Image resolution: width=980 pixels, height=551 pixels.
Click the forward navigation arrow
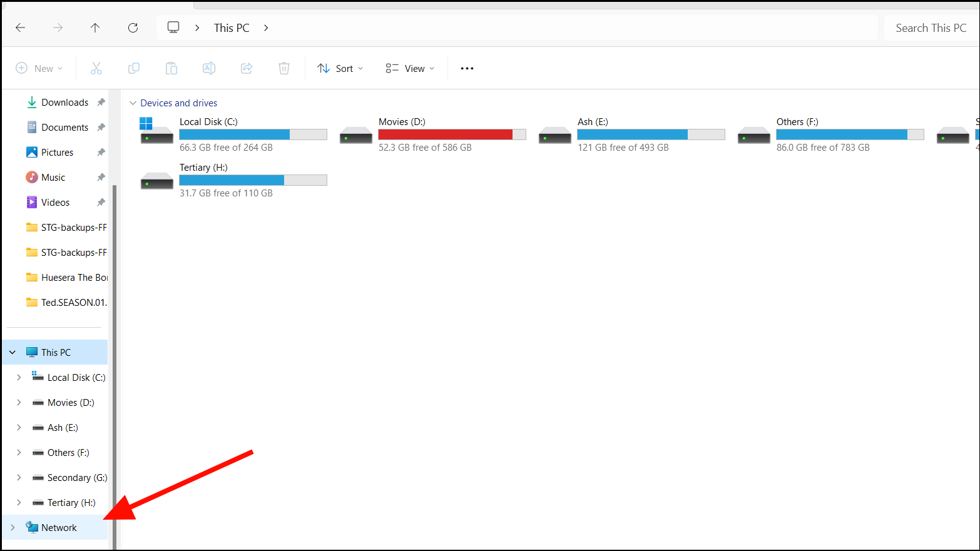coord(58,28)
